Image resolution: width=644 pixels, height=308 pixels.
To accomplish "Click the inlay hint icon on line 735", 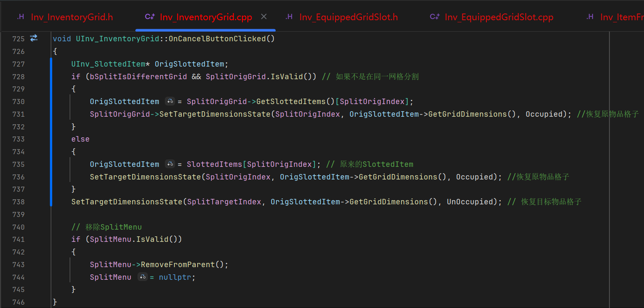I will 170,164.
